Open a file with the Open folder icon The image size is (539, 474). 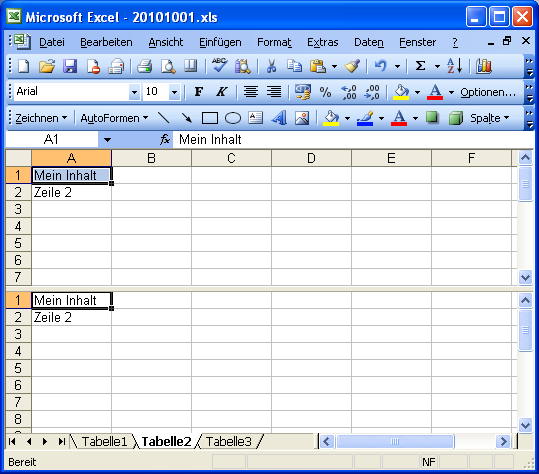pos(47,66)
